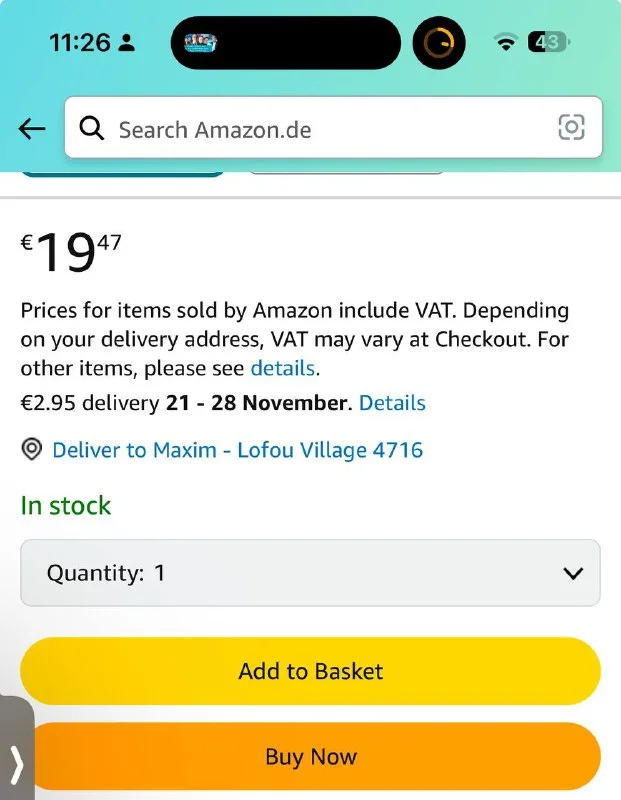Tap the Dynamic Island app thumbnail

[203, 43]
